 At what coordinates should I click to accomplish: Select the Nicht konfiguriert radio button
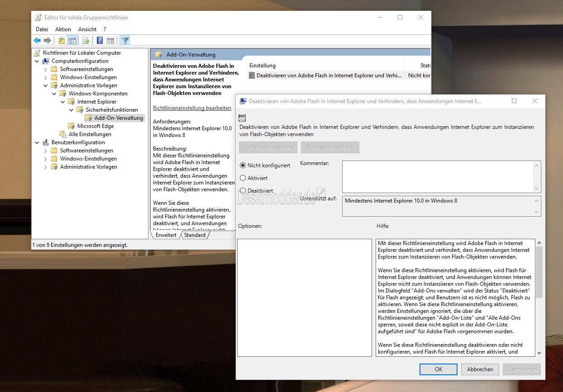[243, 165]
